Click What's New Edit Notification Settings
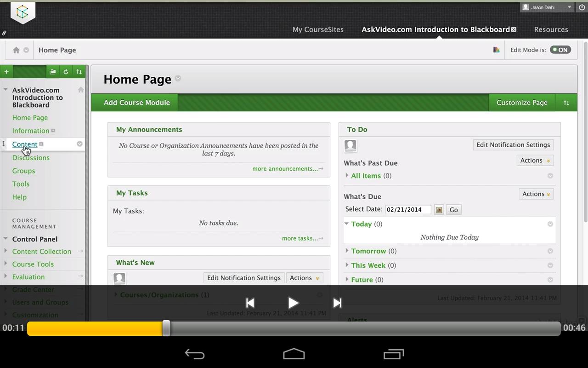 243,278
